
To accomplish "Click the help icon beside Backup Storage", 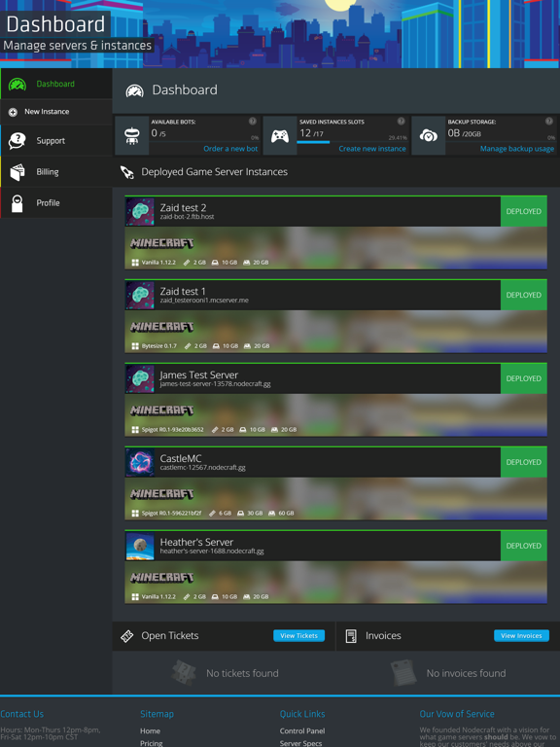I will point(549,121).
